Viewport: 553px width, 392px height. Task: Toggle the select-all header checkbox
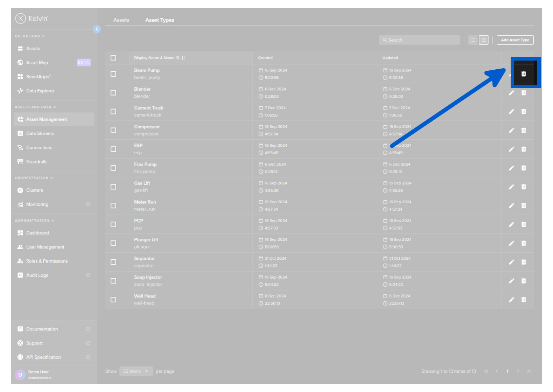click(113, 58)
